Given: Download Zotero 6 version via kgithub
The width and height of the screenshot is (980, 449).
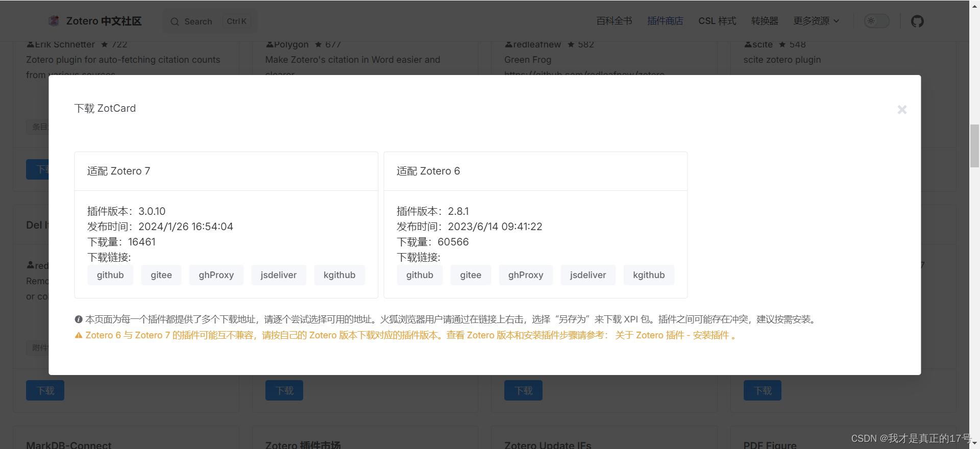Looking at the screenshot, I should [649, 275].
